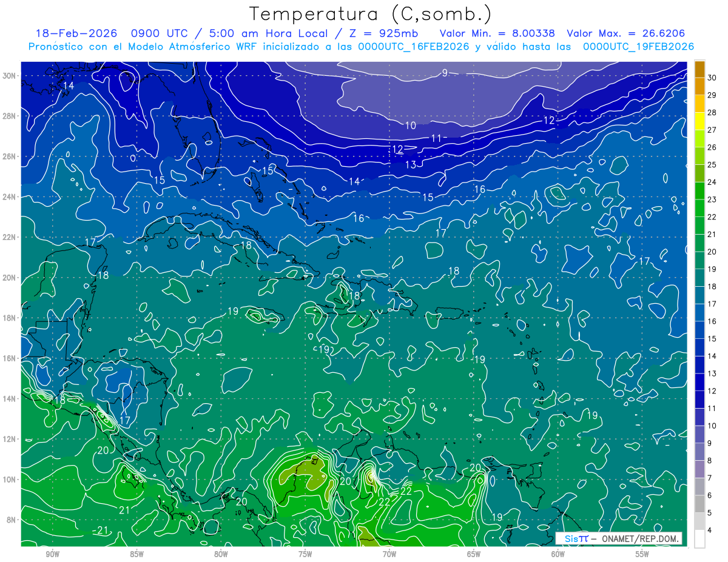Click the '80W' longitude label
The width and height of the screenshot is (728, 562).
click(221, 554)
